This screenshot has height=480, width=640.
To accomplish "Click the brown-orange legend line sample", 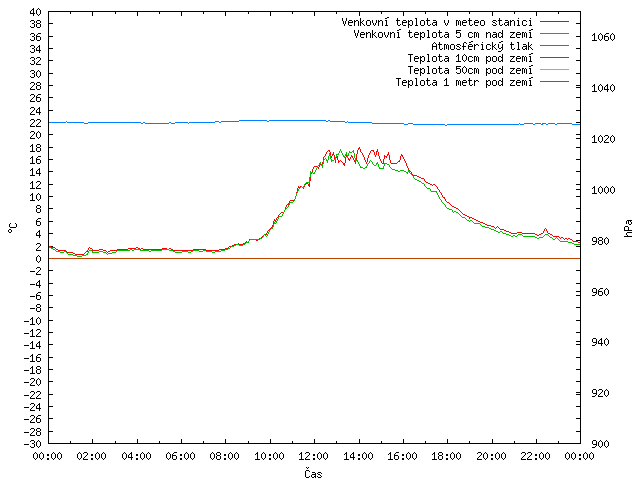I will pos(554,82).
